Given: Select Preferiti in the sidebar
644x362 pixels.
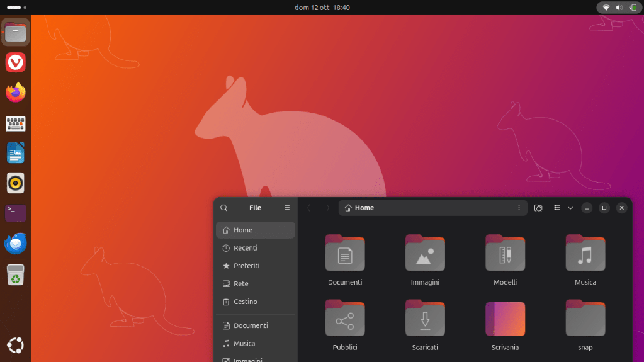Looking at the screenshot, I should (246, 266).
